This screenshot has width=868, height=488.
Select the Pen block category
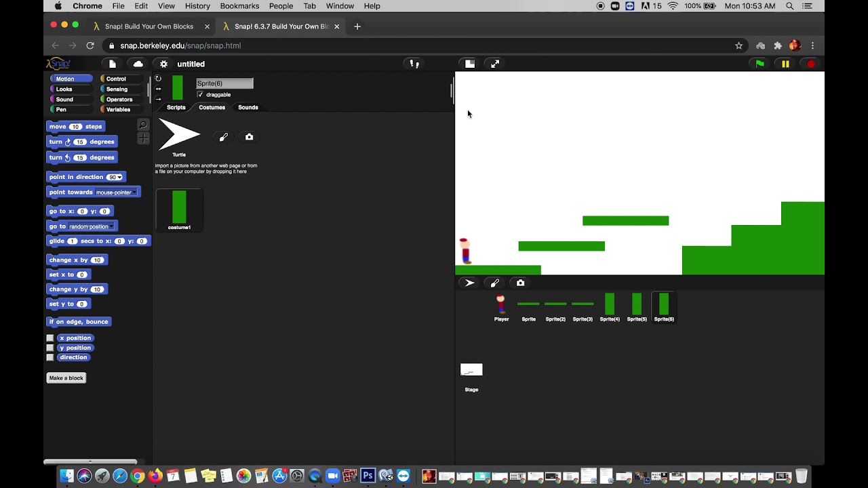[71, 109]
